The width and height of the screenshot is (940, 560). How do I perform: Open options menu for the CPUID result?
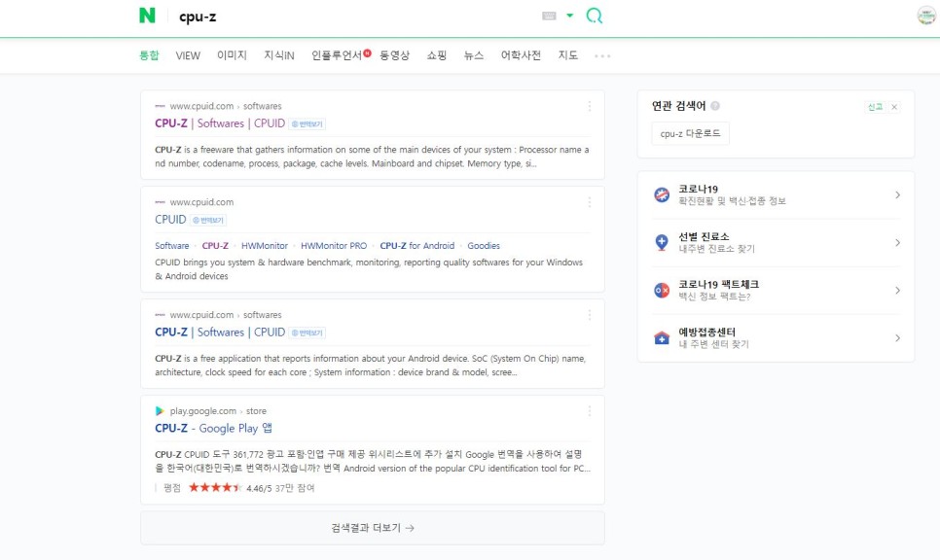pyautogui.click(x=590, y=202)
